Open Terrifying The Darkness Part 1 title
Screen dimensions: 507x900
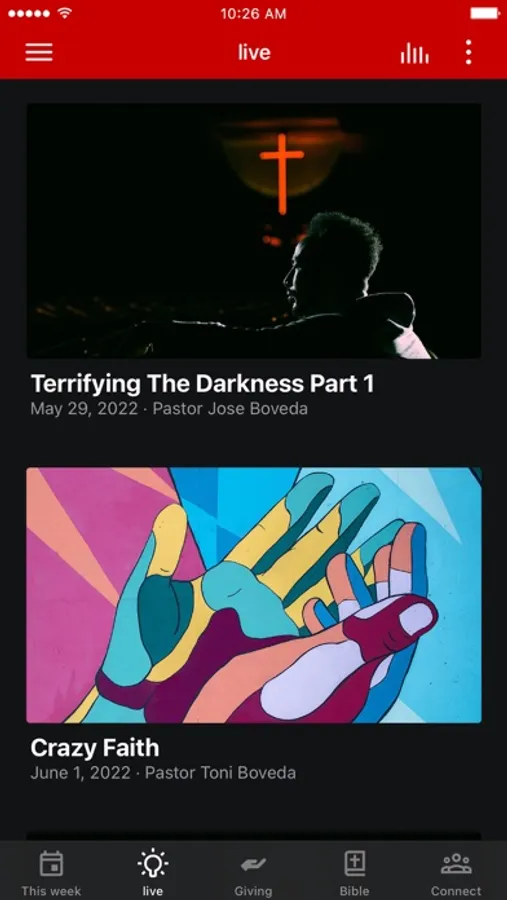(x=202, y=383)
